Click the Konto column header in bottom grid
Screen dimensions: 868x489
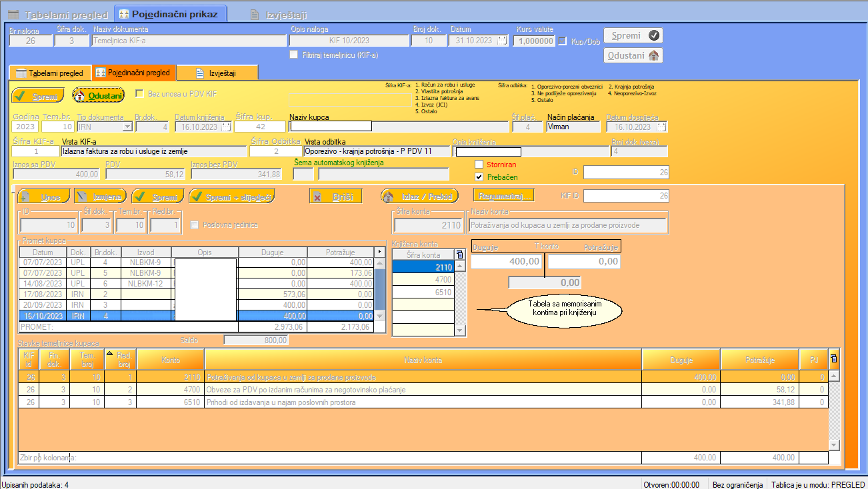coord(171,360)
